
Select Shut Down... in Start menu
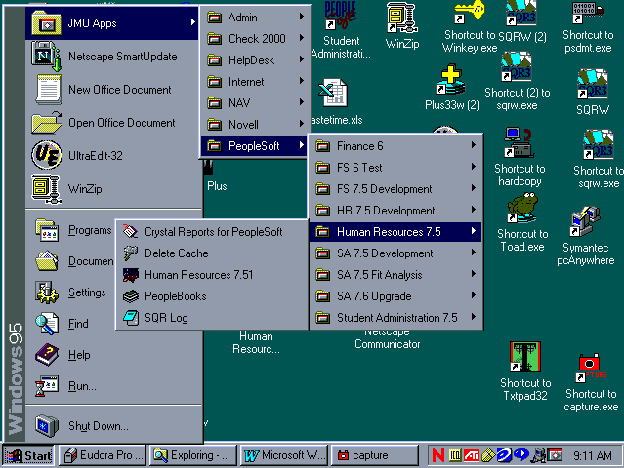(x=113, y=426)
